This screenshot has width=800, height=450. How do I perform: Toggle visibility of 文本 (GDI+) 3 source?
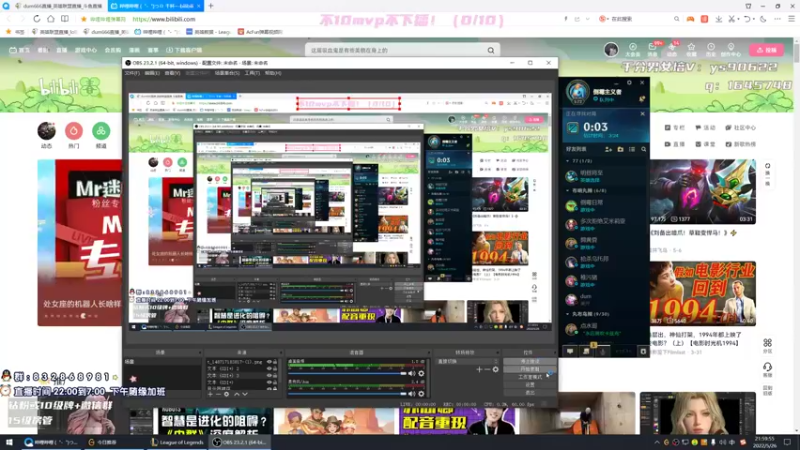click(x=269, y=376)
